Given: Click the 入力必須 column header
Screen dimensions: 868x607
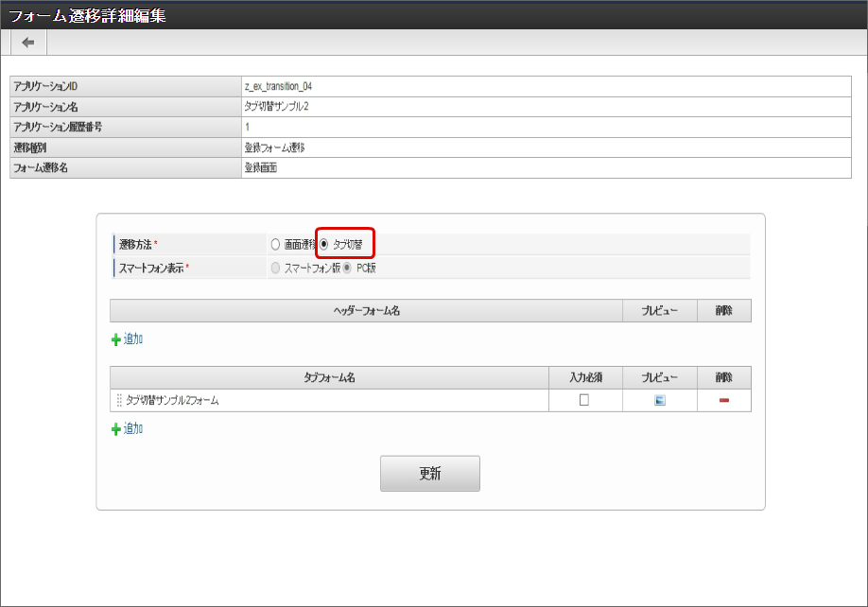Looking at the screenshot, I should (585, 377).
